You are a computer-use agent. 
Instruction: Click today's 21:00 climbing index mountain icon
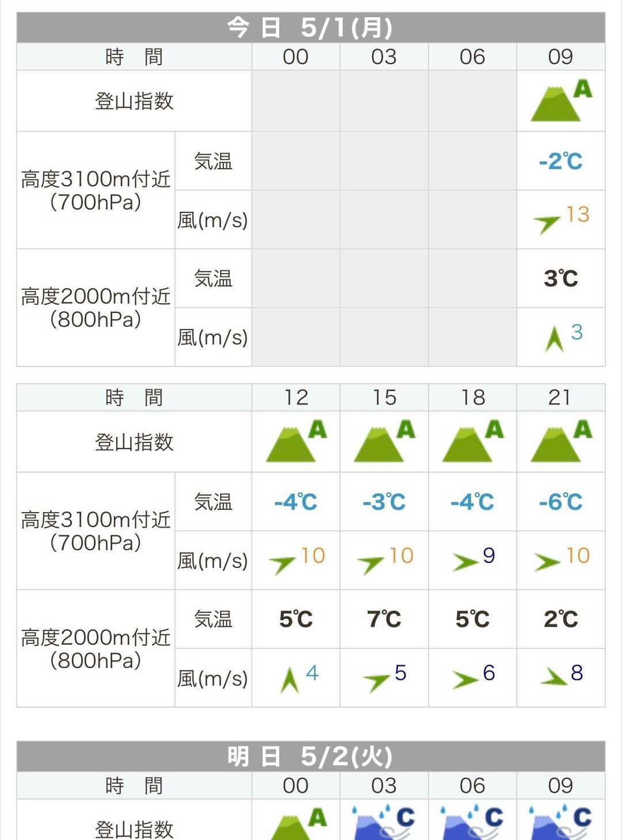click(560, 442)
